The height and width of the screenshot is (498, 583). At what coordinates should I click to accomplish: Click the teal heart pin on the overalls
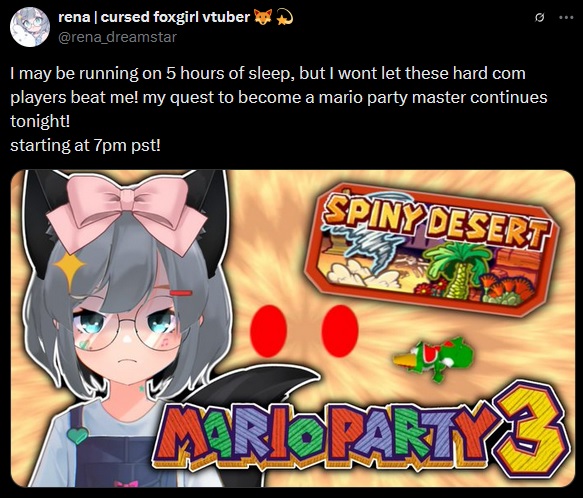pos(77,436)
